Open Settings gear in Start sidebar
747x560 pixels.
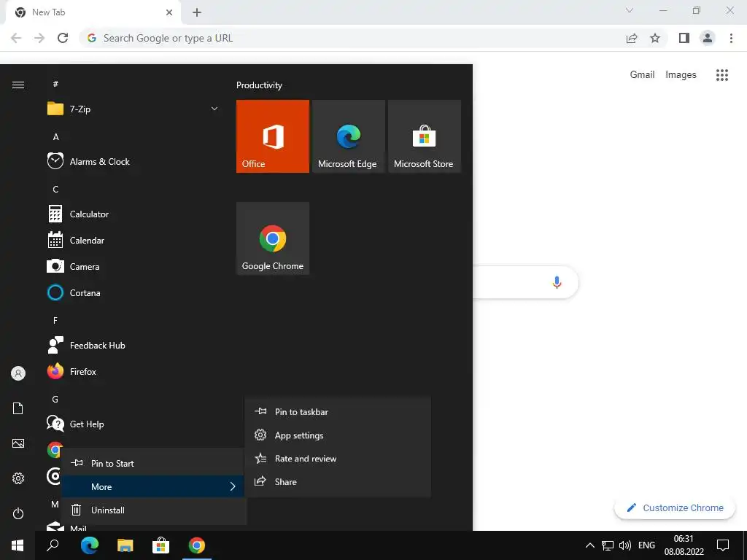coord(18,478)
